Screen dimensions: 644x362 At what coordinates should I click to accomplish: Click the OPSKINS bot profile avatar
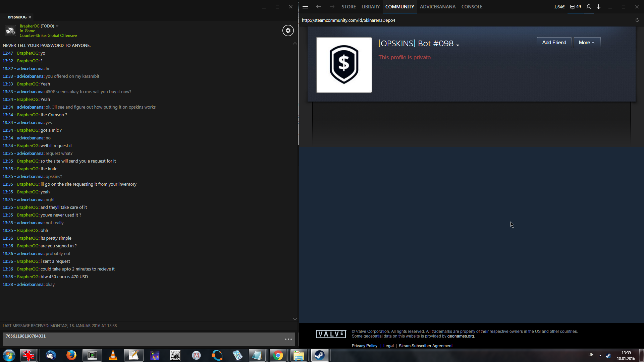[x=344, y=65]
